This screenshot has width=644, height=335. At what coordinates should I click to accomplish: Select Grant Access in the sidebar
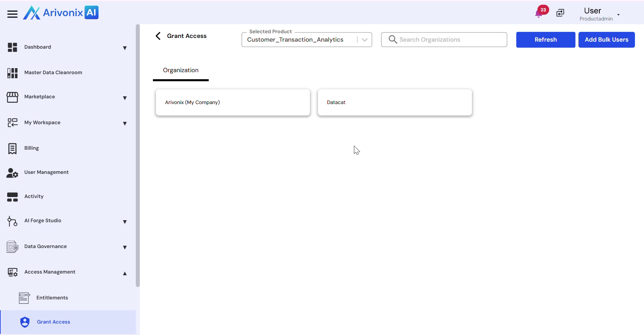tap(53, 322)
